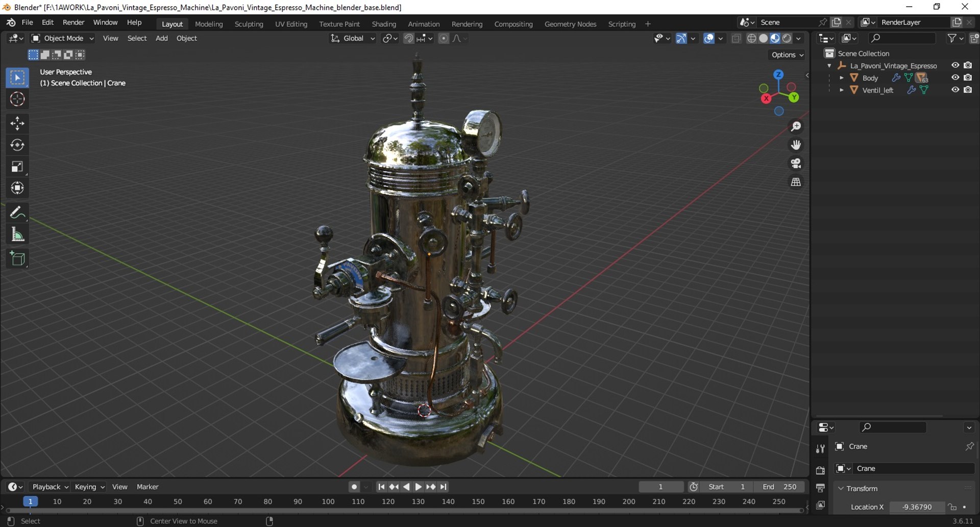Open the Keying dropdown
Viewport: 980px width, 527px height.
89,487
